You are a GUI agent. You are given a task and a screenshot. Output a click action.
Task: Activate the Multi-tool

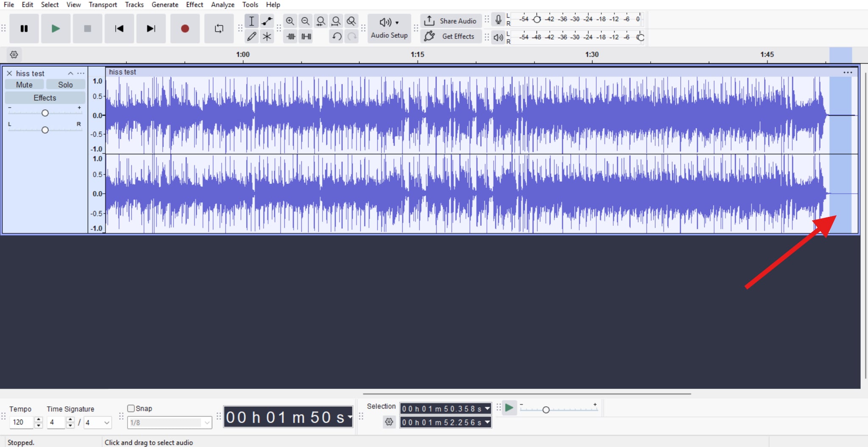267,36
